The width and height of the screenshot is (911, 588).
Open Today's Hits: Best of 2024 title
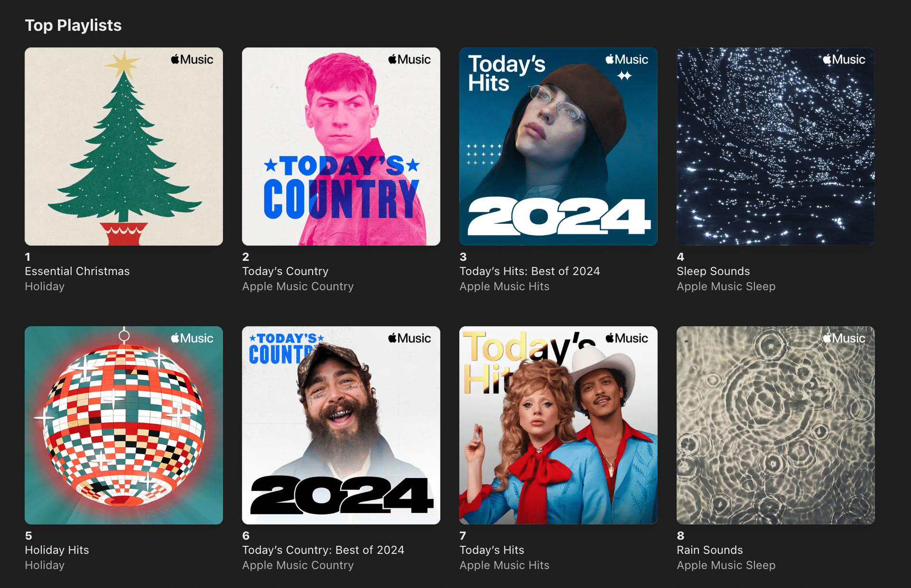pos(530,271)
